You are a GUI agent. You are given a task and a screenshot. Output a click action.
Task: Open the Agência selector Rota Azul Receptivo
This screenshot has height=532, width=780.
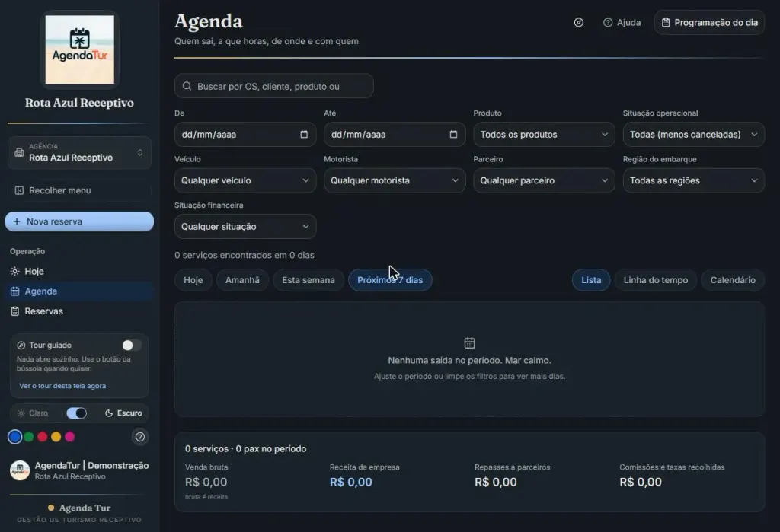coord(79,153)
